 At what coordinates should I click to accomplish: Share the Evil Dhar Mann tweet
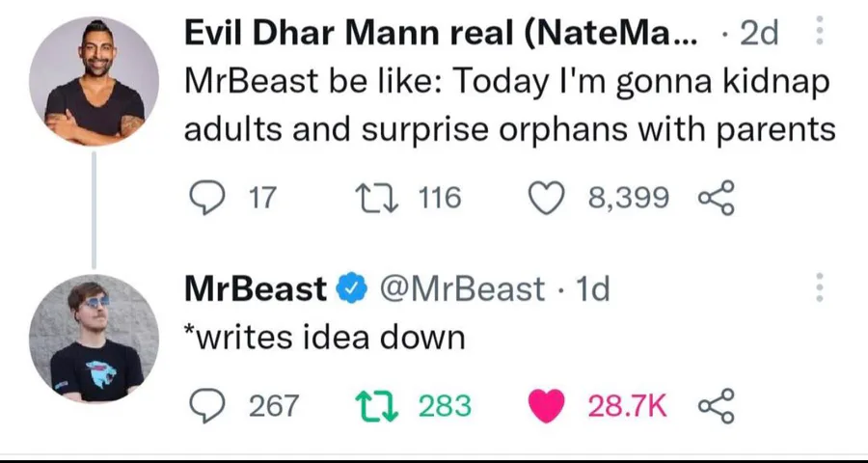point(716,198)
